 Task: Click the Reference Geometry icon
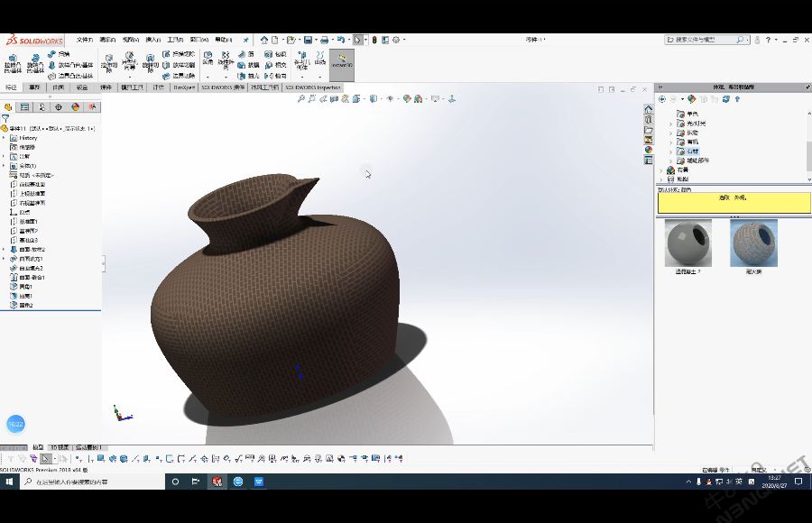[301, 60]
